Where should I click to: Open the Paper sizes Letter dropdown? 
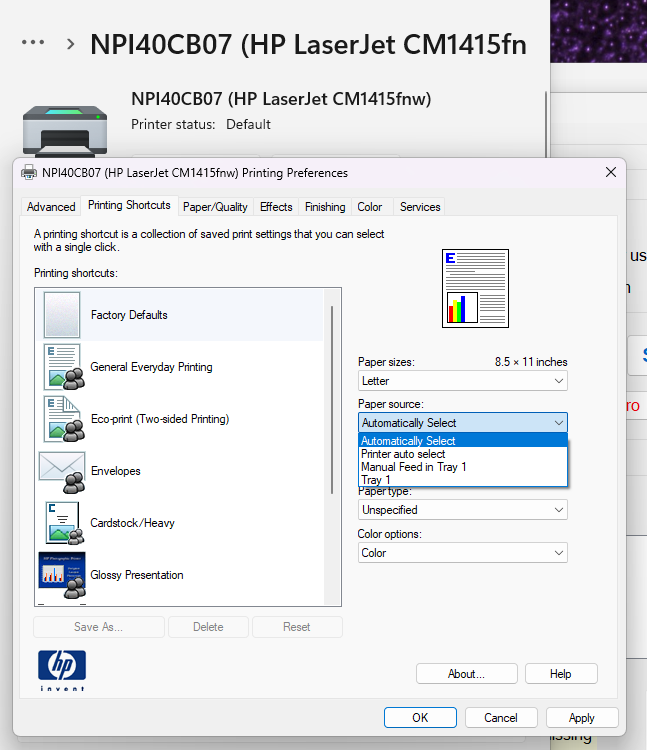point(462,381)
